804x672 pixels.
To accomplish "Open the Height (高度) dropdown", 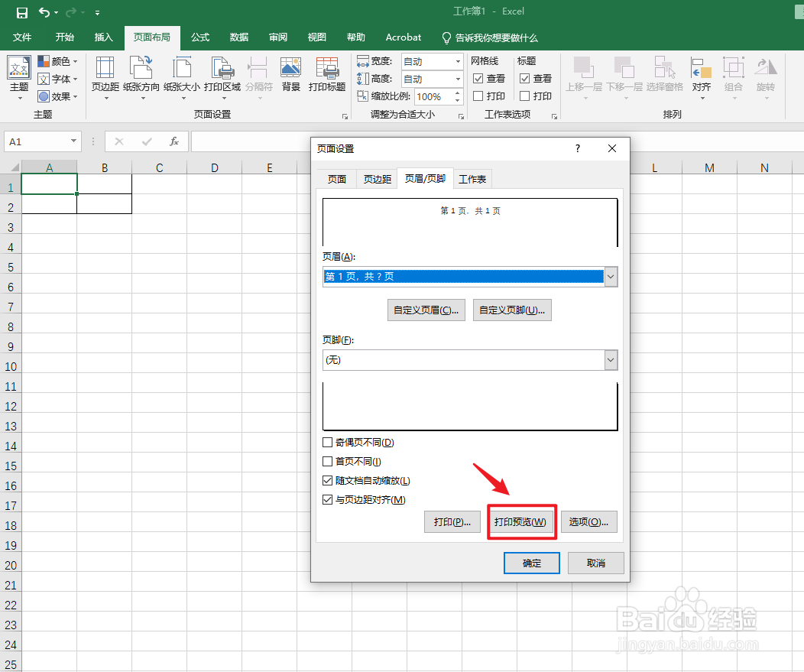I will [458, 79].
